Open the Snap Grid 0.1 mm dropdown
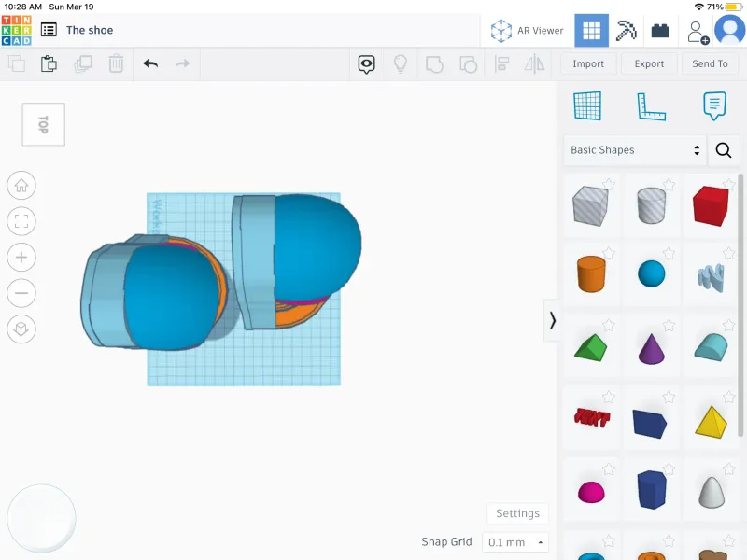747x560 pixels. pos(515,542)
